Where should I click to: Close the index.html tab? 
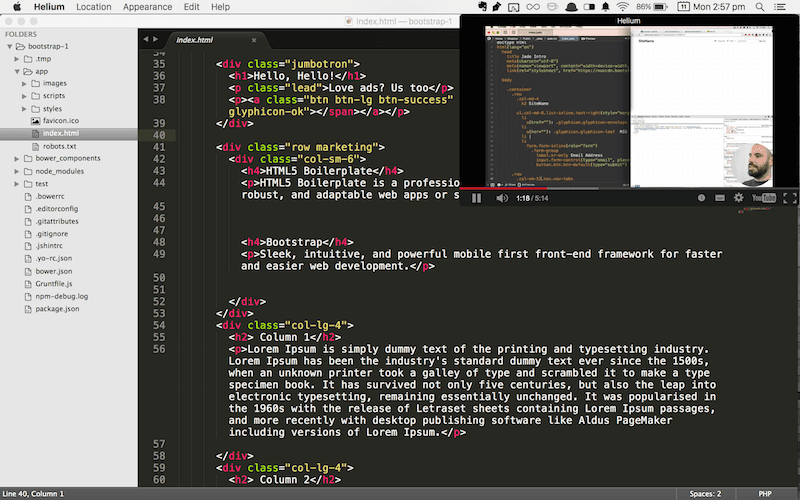pos(254,40)
